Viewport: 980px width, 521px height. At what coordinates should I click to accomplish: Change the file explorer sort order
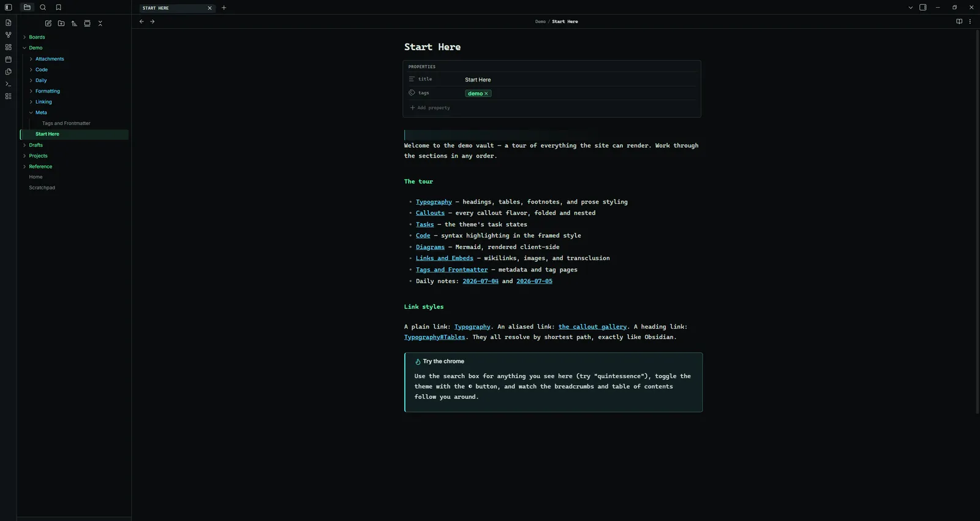click(x=74, y=23)
